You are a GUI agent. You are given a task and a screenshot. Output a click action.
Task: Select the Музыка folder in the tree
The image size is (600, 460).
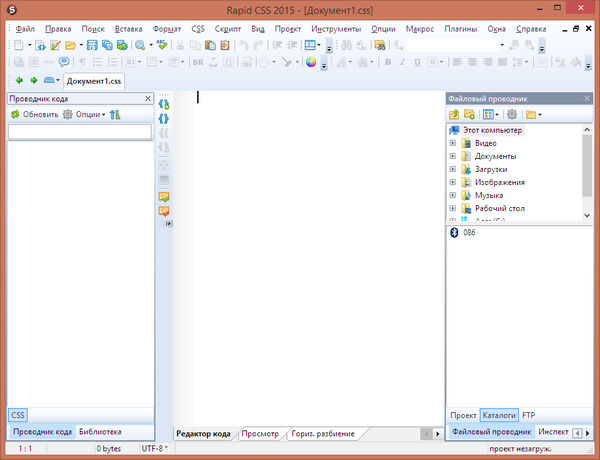point(491,195)
